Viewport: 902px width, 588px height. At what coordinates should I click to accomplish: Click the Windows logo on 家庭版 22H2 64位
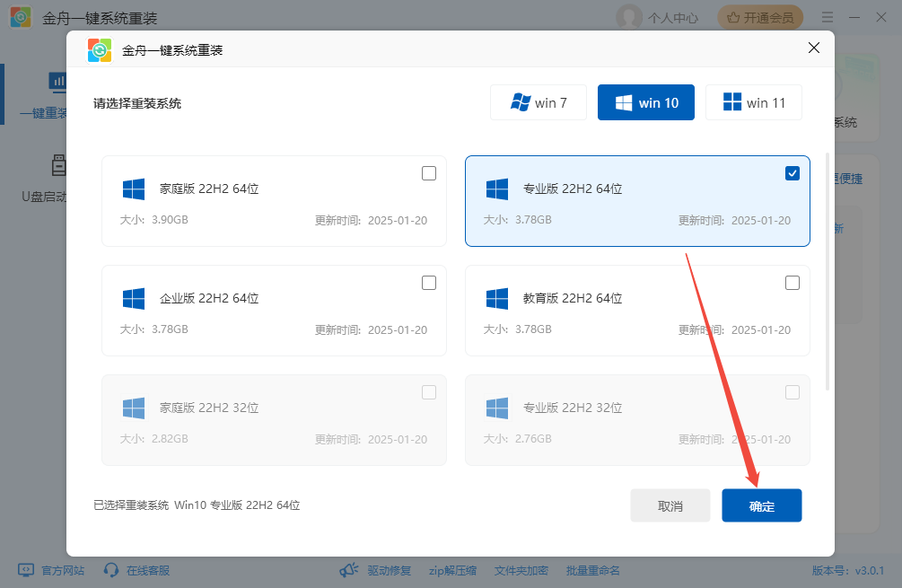pos(134,189)
